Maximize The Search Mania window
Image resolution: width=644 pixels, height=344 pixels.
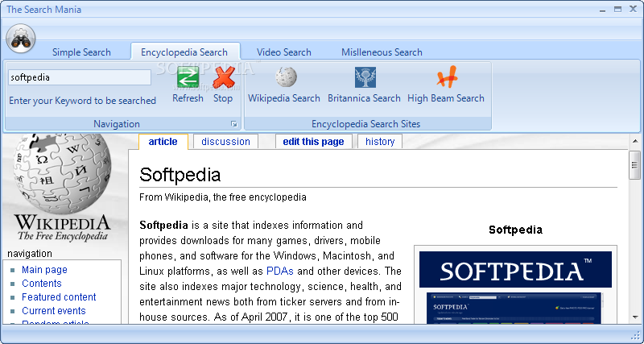click(x=617, y=10)
